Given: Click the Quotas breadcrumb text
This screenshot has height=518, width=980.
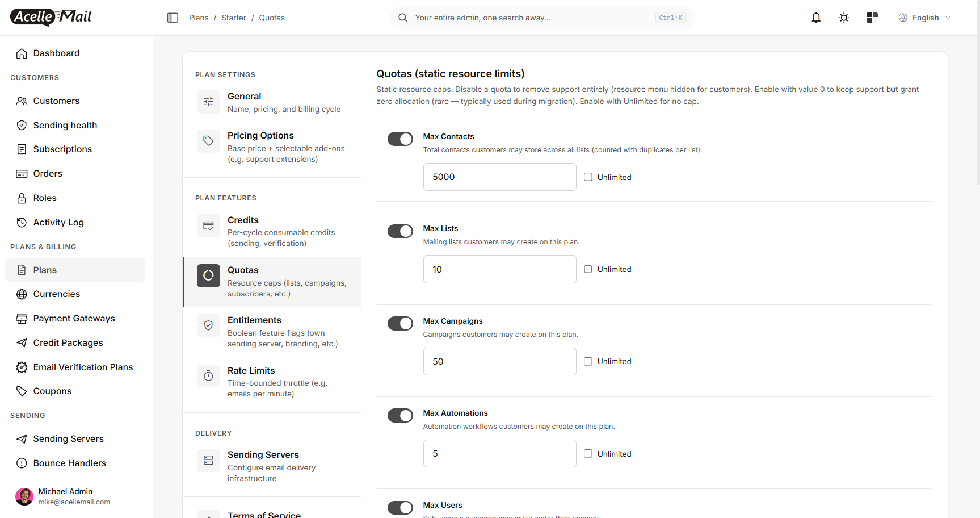Looking at the screenshot, I should coord(272,18).
